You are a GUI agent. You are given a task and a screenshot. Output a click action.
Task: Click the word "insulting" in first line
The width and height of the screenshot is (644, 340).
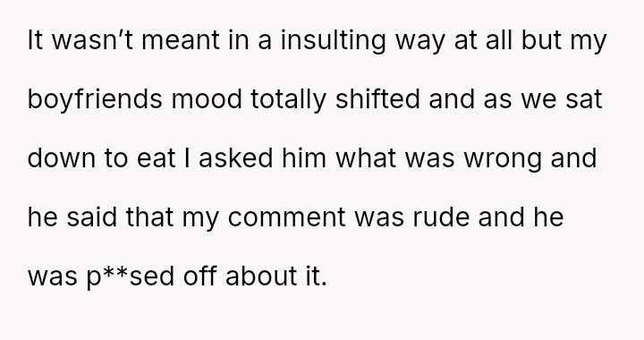[x=334, y=41]
